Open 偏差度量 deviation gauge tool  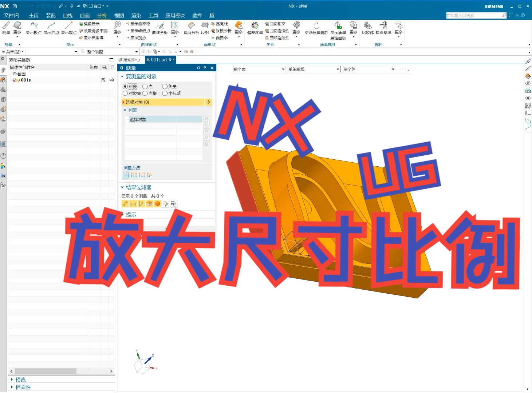(255, 28)
